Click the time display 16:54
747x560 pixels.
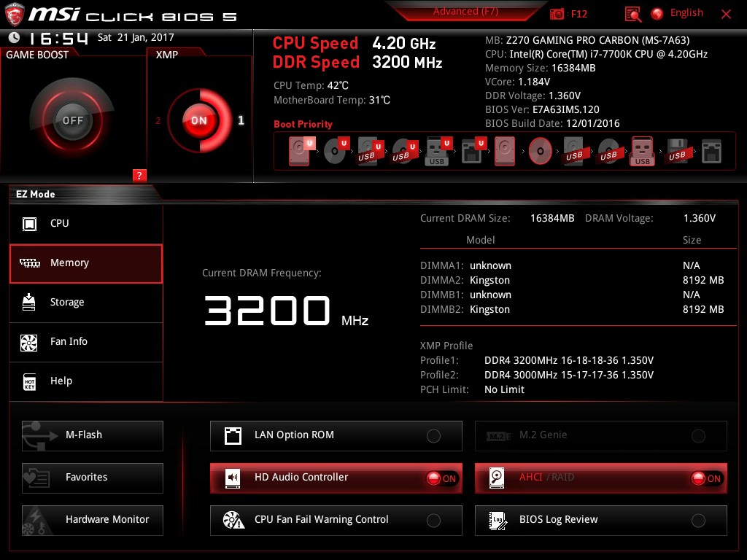pos(58,38)
